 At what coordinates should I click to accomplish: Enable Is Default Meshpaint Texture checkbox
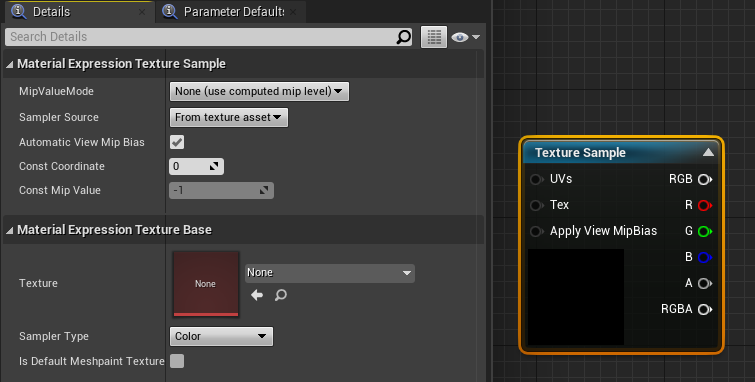[x=177, y=361]
